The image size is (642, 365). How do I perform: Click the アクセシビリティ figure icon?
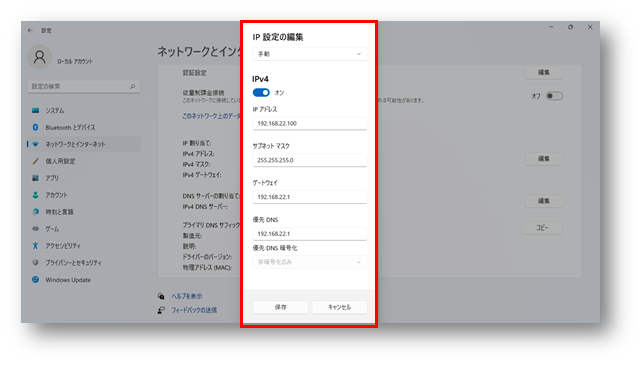[x=36, y=246]
